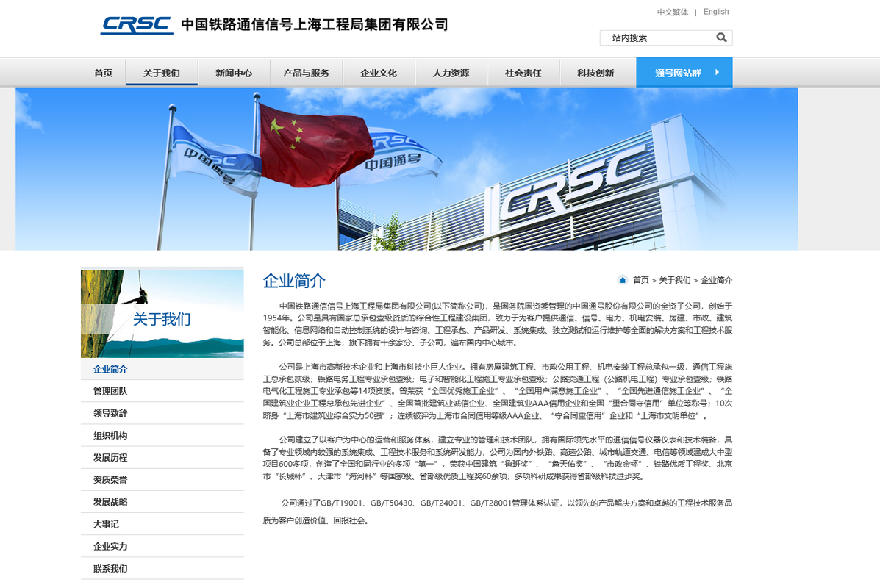Click the search magnifier icon
The image size is (880, 588).
(721, 37)
